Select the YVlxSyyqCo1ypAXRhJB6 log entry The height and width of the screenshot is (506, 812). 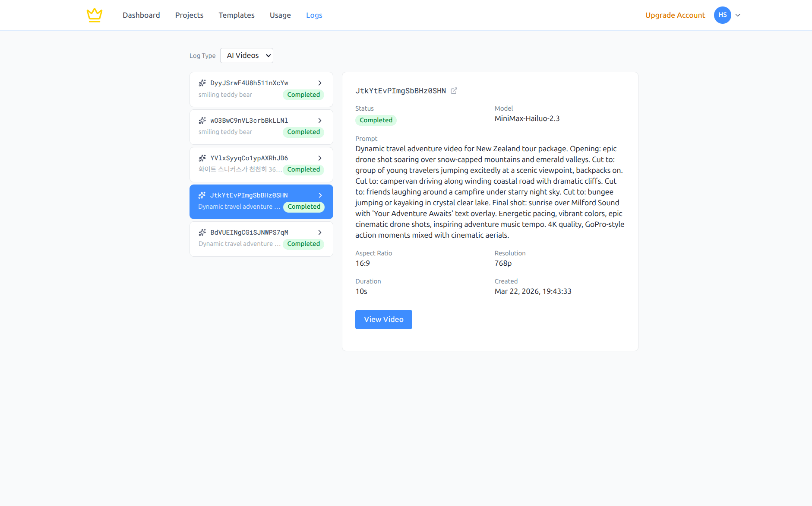point(261,164)
